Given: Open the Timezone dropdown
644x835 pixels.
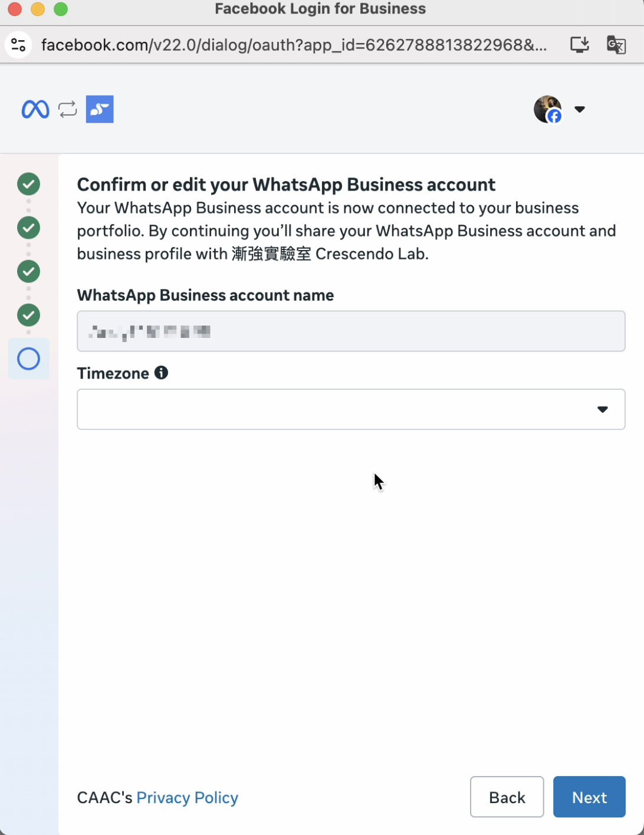Looking at the screenshot, I should (x=351, y=409).
